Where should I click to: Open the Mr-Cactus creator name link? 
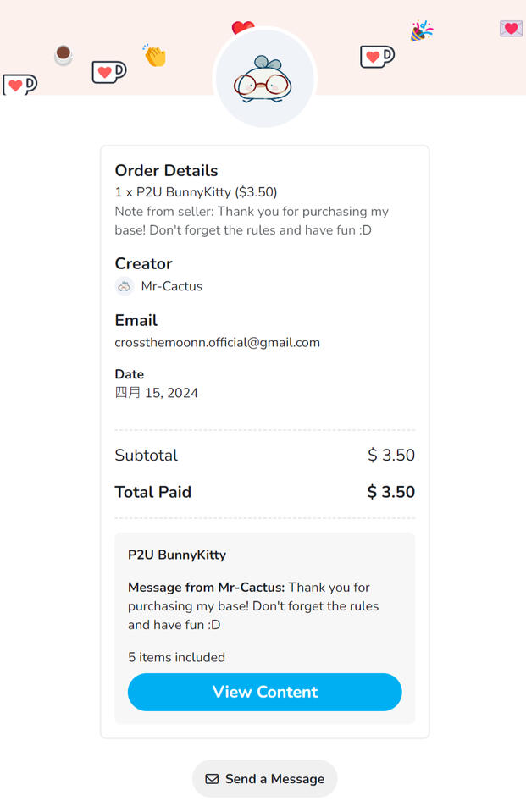pyautogui.click(x=172, y=286)
